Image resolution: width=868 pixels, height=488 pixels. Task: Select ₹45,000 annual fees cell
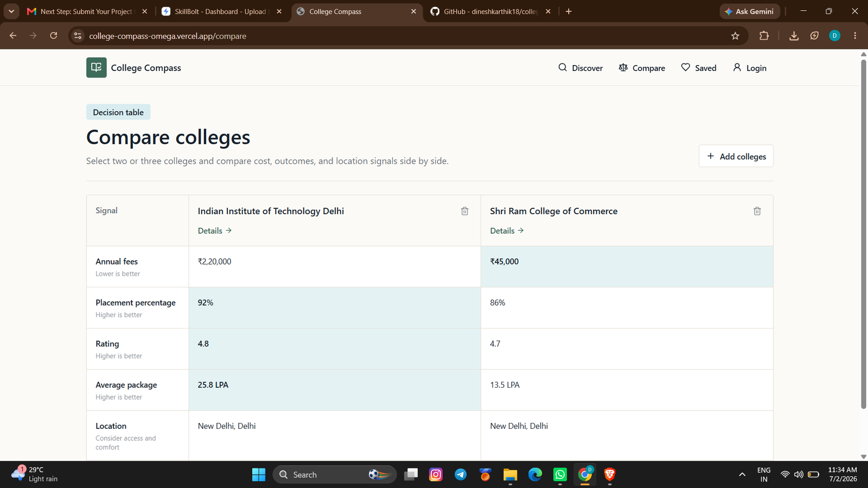[x=627, y=267]
